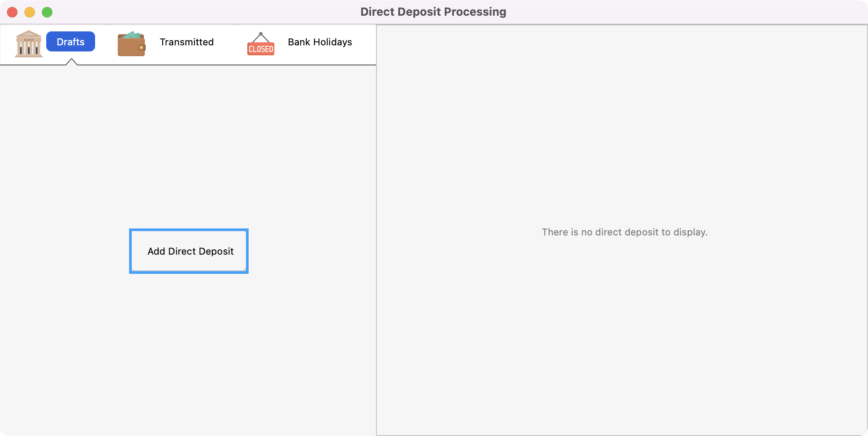
Task: Click empty tab bar space right of Bank Holidays
Action: click(x=366, y=44)
